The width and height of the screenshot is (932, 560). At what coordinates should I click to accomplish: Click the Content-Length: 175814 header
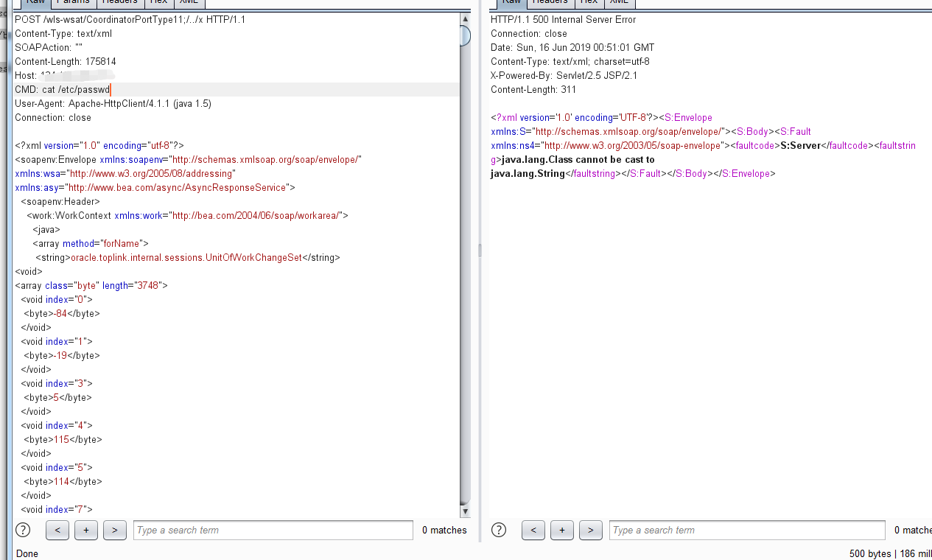66,61
